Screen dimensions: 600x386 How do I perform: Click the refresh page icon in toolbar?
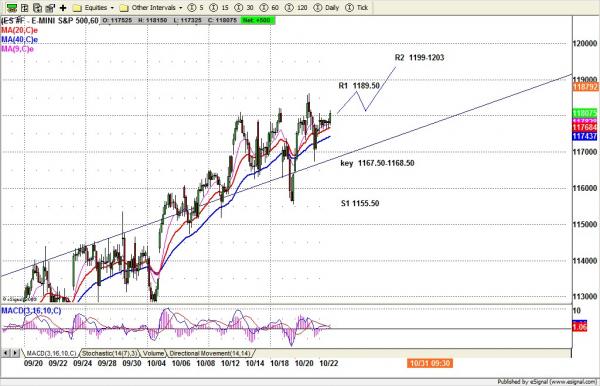coord(38,8)
